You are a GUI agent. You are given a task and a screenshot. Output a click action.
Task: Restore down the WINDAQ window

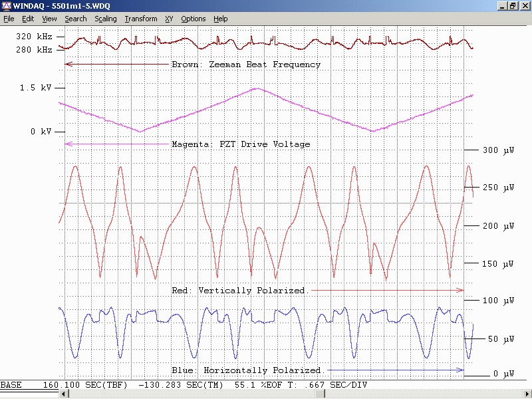(513, 5)
